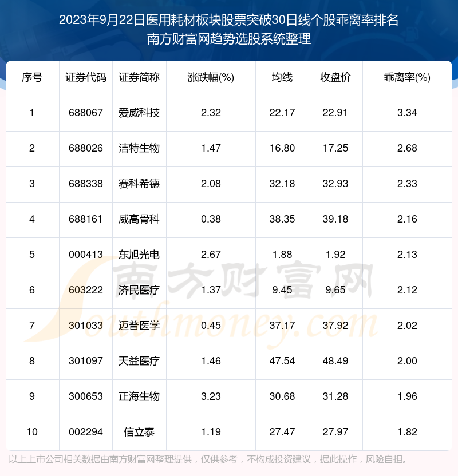
Task: Click moving average value 16.80
Action: (282, 148)
